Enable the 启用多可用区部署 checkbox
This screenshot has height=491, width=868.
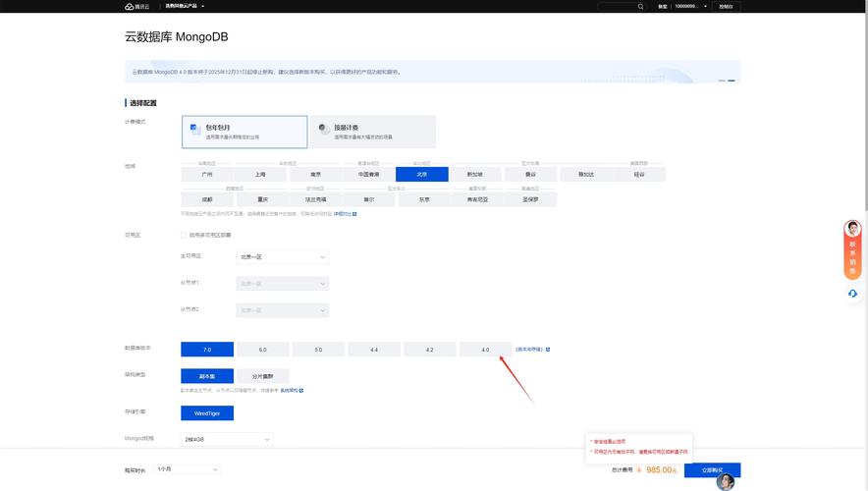184,235
